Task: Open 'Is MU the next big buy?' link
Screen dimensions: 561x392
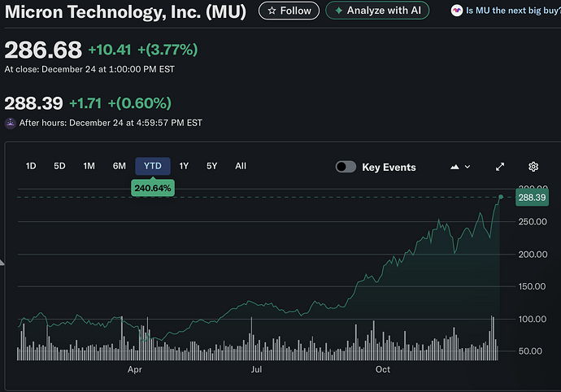Action: pyautogui.click(x=512, y=11)
